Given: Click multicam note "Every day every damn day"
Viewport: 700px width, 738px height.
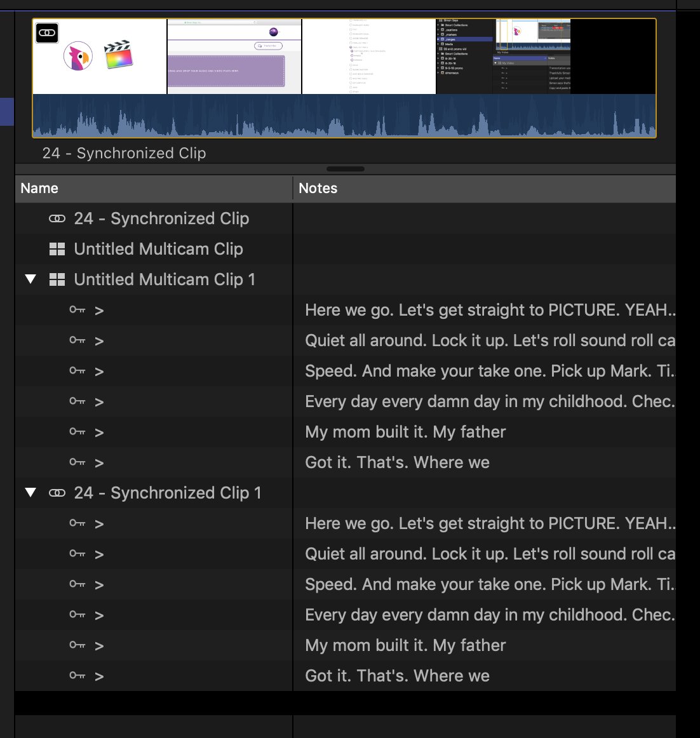Looking at the screenshot, I should tap(490, 401).
